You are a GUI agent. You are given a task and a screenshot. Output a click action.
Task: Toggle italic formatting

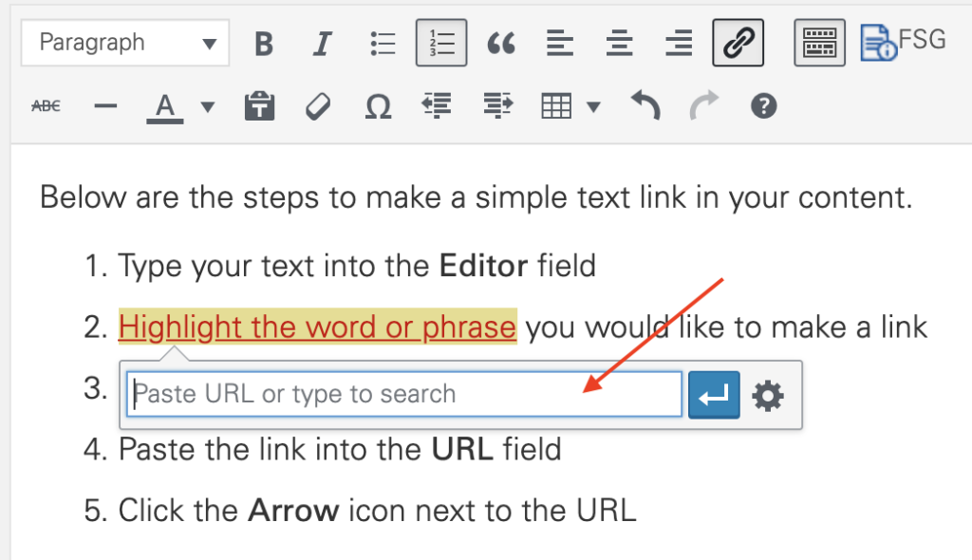tap(323, 44)
